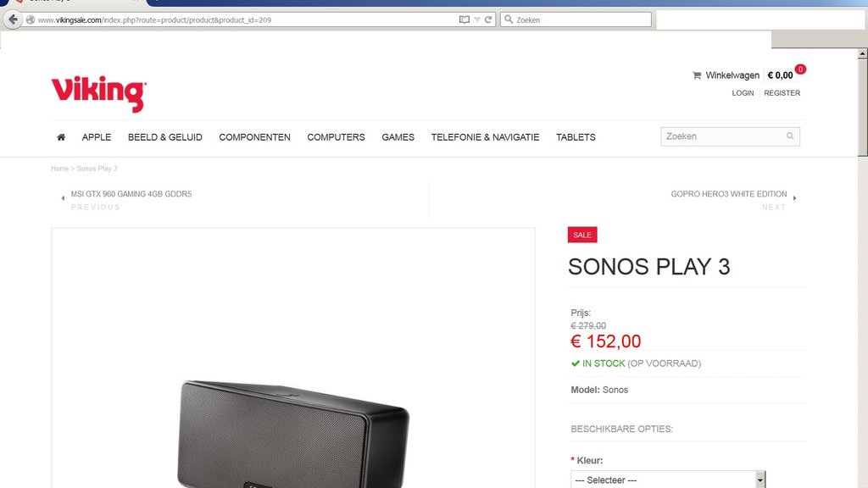Go to previous product MSI GTX 960 Gaming
Image resolution: width=868 pixels, height=488 pixels.
tap(131, 194)
